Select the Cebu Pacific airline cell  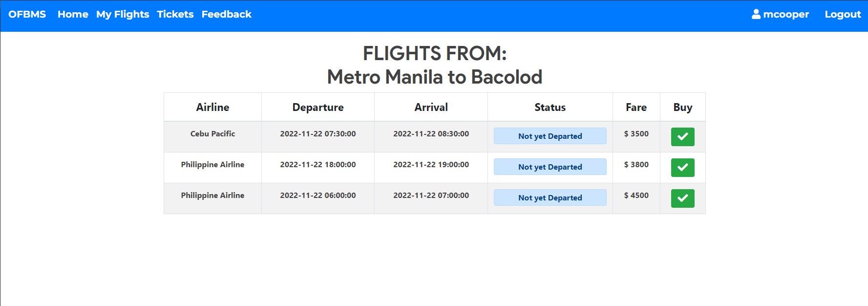[x=212, y=137]
